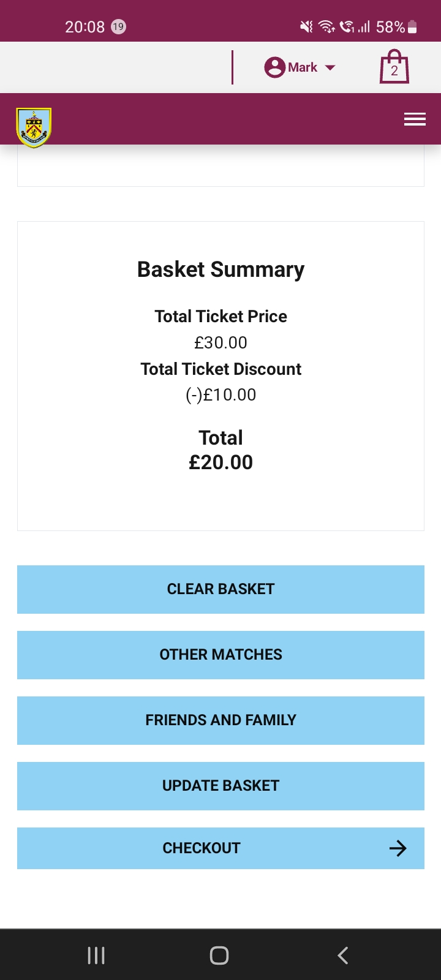Tap the muted sound status icon

click(x=306, y=27)
